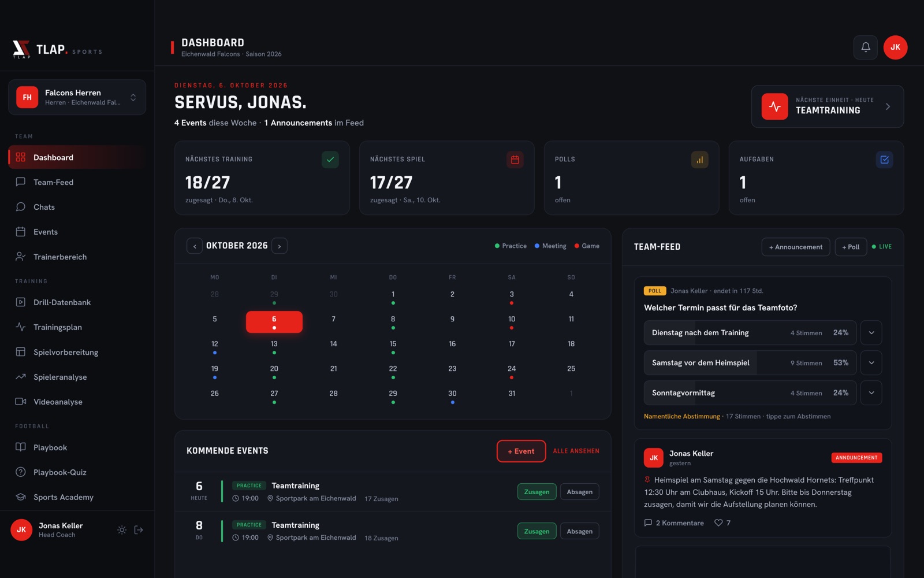The width and height of the screenshot is (924, 578).
Task: Open Playbook-Quiz in the sidebar
Action: [x=77, y=472]
